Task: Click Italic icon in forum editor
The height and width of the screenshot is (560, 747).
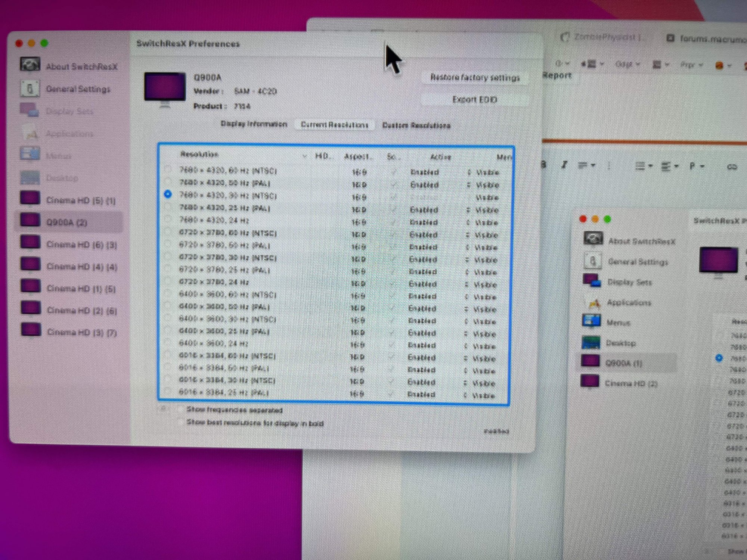Action: 564,165
